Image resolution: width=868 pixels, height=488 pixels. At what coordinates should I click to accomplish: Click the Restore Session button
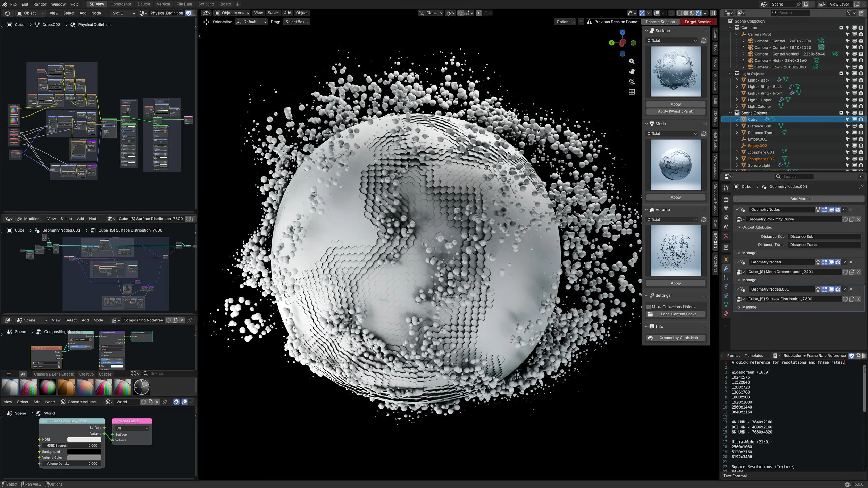pos(660,22)
